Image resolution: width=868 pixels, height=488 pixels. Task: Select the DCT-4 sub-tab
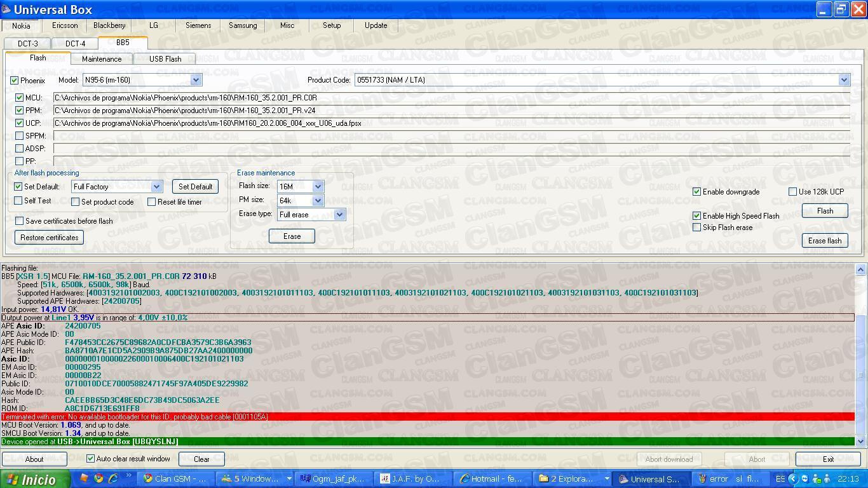[75, 44]
